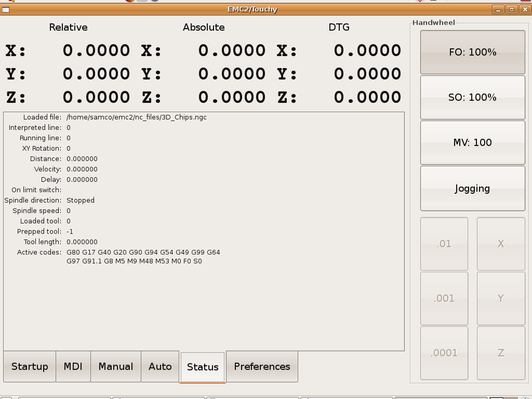Viewport: 532px width, 399px height.
Task: Click the Delay value 0.000000
Action: click(x=82, y=179)
